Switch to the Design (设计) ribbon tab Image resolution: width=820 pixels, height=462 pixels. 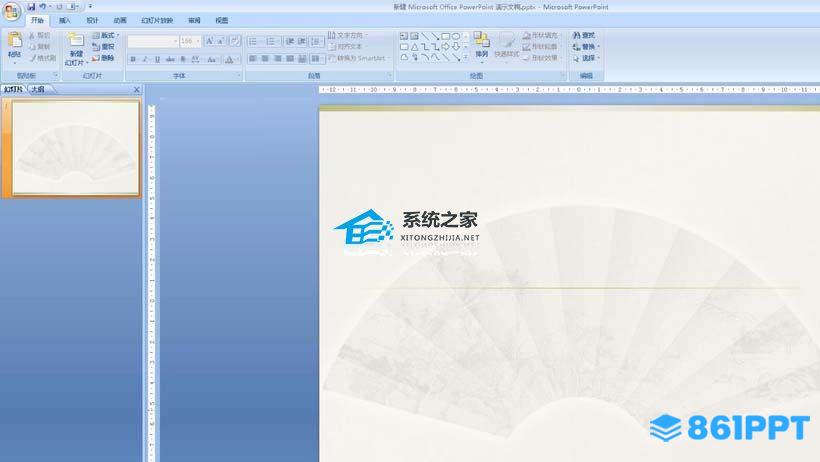92,20
